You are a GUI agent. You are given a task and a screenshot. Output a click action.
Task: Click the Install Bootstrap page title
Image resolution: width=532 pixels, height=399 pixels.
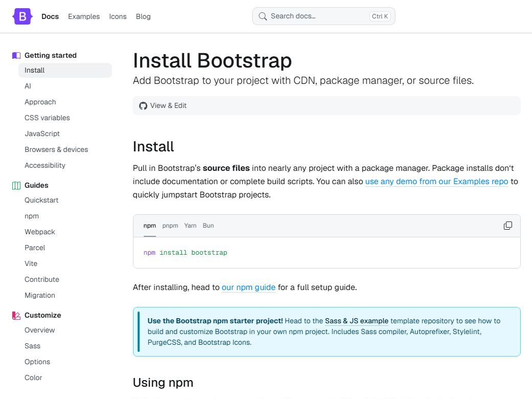click(x=212, y=60)
